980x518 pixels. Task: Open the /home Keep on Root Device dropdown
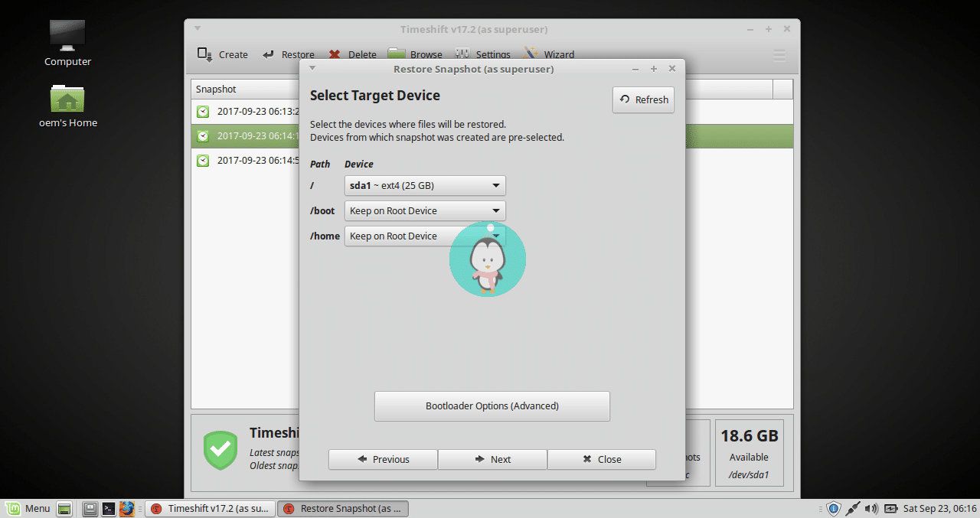coord(424,236)
